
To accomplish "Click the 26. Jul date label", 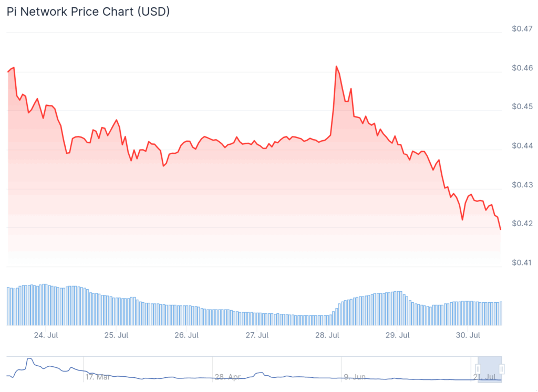I will click(x=187, y=335).
